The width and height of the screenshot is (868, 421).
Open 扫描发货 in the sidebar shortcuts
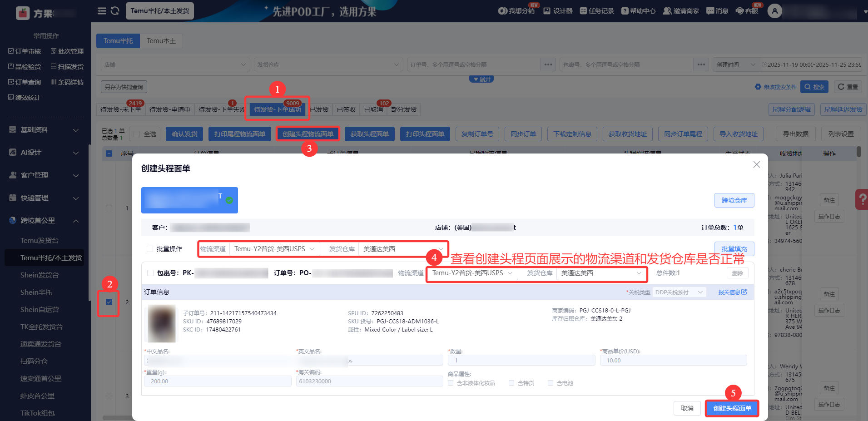coord(67,67)
